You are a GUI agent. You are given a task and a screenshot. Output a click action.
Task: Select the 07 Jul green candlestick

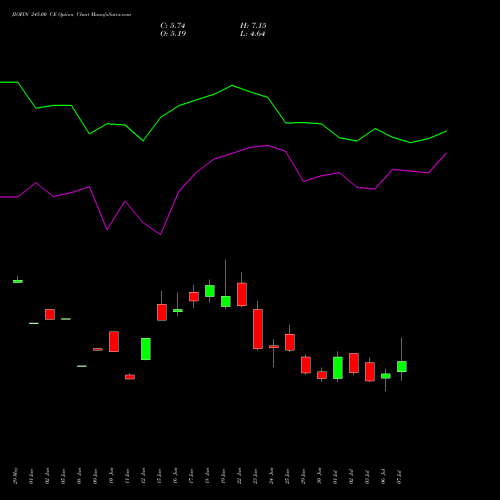click(402, 366)
